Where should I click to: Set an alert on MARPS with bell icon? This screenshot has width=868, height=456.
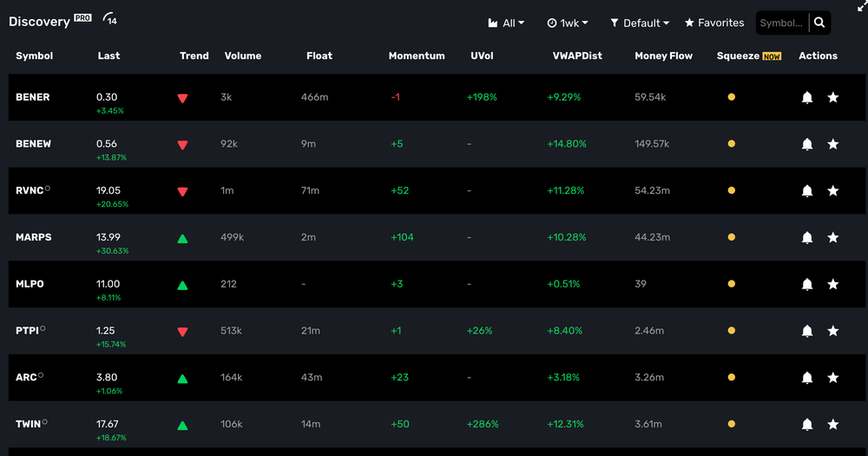click(807, 238)
